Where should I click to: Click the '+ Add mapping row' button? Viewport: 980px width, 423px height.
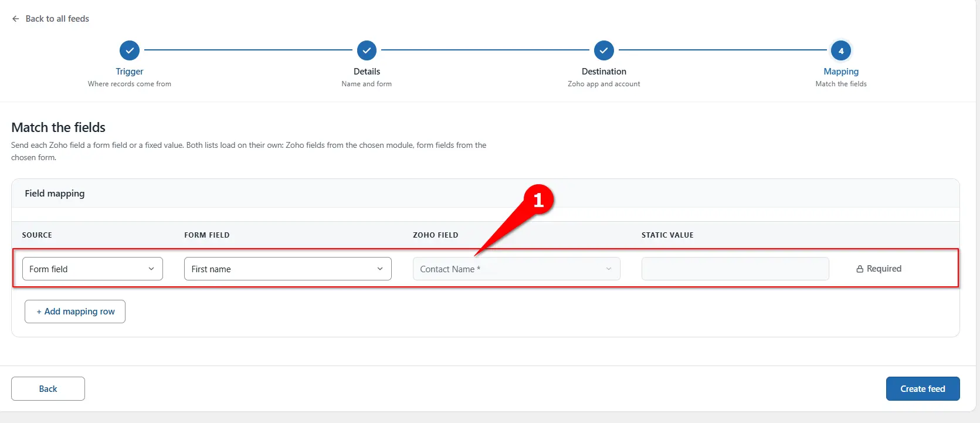click(x=75, y=312)
